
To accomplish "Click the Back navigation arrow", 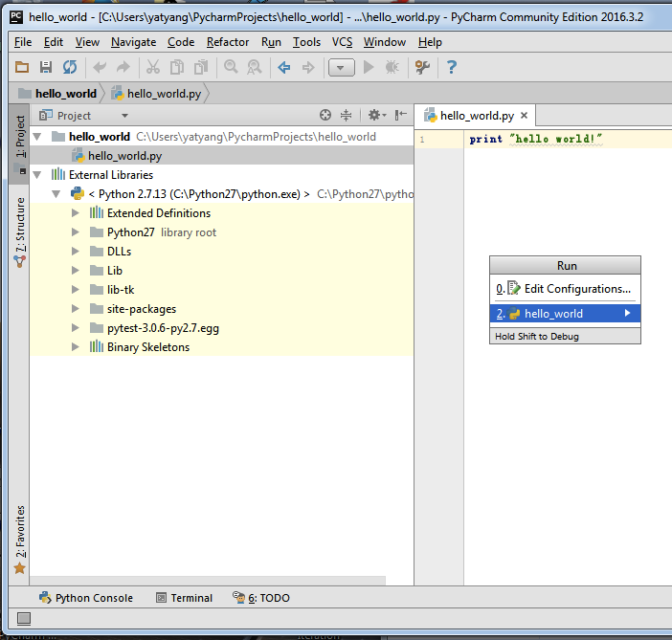I will 284,67.
